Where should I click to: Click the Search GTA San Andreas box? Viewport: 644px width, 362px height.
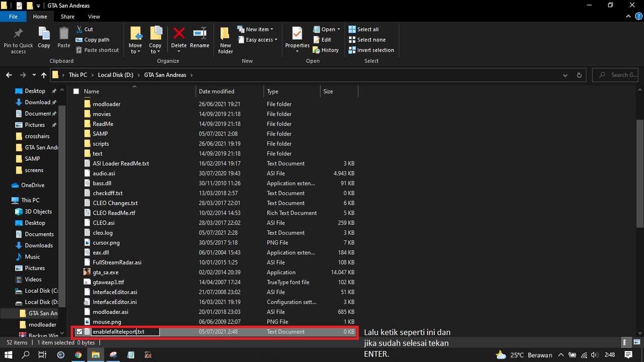coord(616,75)
